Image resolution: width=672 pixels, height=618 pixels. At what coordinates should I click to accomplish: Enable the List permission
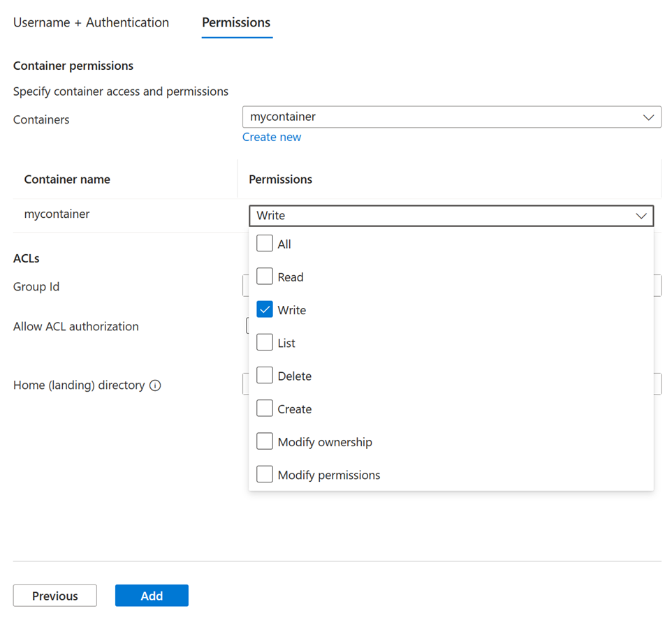pos(264,342)
